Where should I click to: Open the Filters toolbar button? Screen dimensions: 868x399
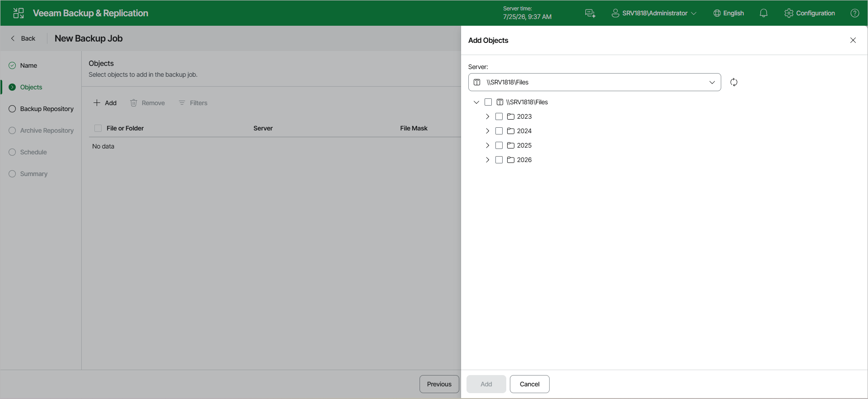193,103
